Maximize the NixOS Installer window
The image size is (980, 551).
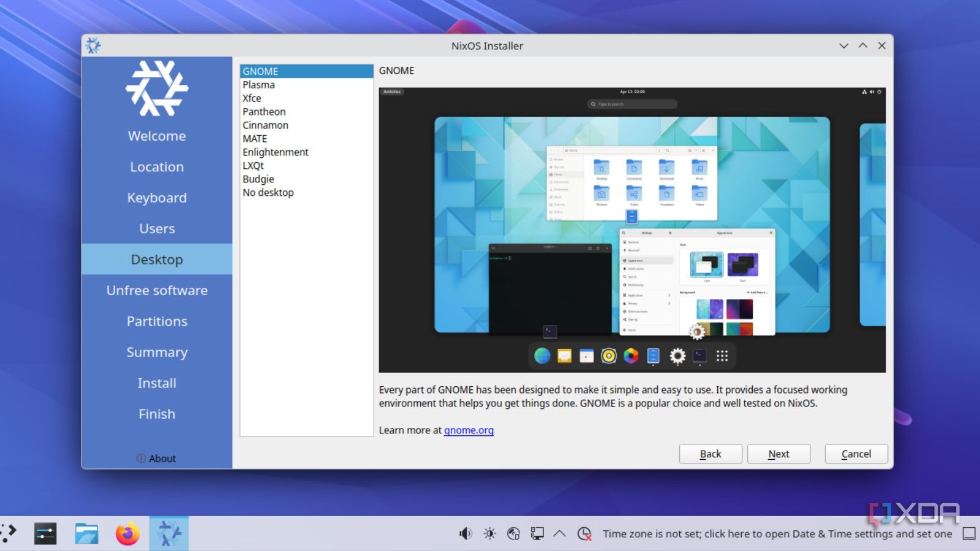pyautogui.click(x=862, y=46)
